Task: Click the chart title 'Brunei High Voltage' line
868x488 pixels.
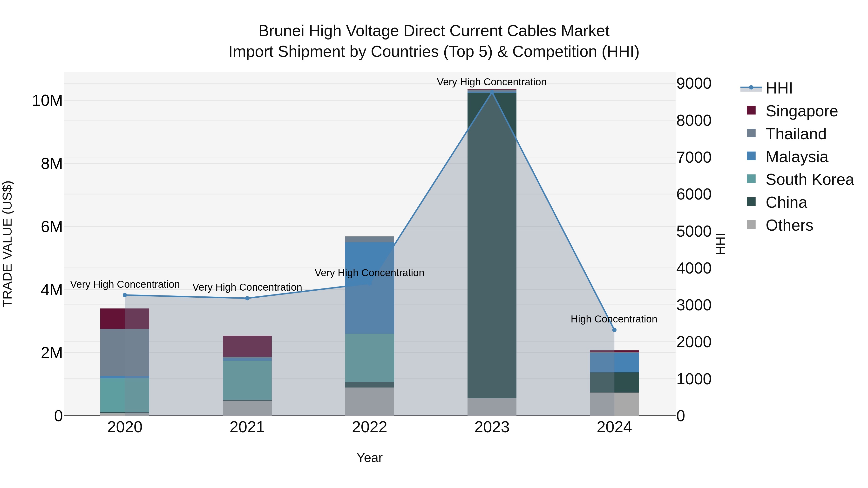Action: pos(434,31)
